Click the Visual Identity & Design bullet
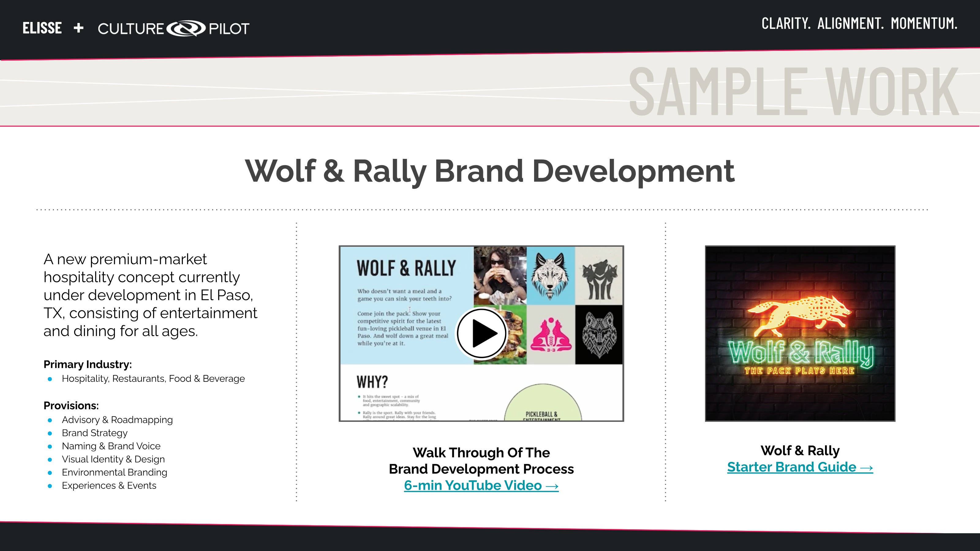 (113, 459)
